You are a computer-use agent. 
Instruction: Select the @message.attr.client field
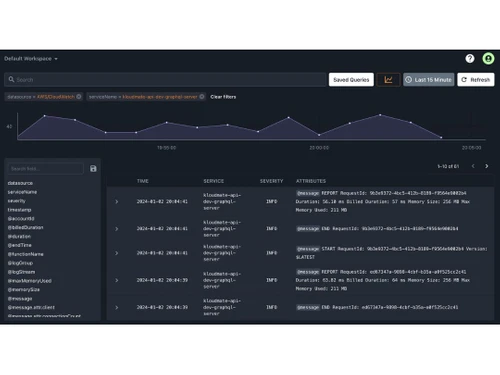[31, 307]
